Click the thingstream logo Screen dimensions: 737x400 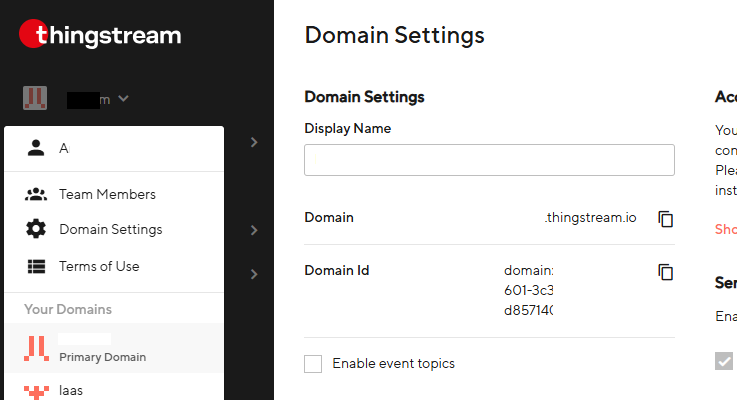(x=100, y=34)
